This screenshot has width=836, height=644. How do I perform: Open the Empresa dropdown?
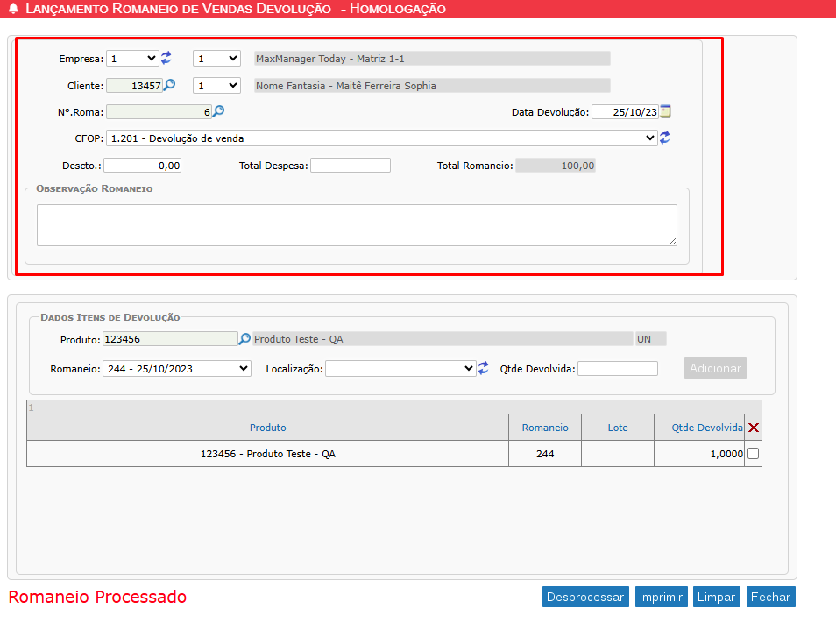[x=132, y=58]
